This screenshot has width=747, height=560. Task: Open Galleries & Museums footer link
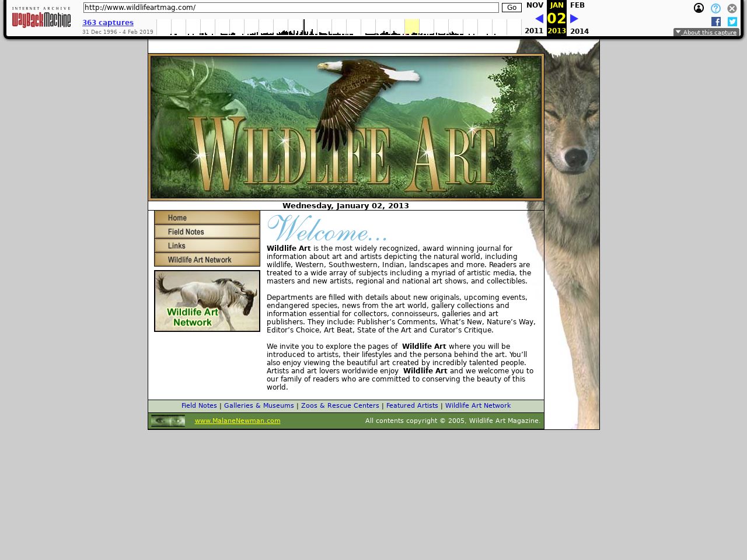point(259,405)
